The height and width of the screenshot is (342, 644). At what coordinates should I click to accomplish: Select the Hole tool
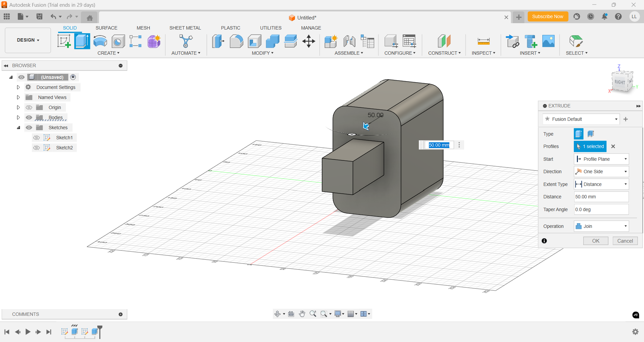tap(118, 41)
